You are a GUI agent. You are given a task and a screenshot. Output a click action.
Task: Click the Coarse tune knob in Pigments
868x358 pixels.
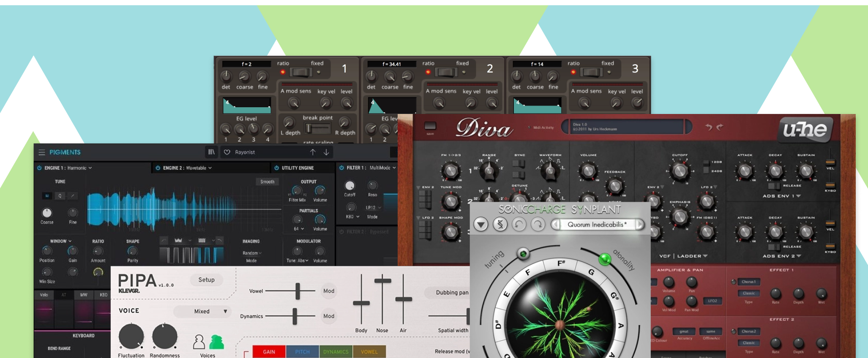click(47, 213)
